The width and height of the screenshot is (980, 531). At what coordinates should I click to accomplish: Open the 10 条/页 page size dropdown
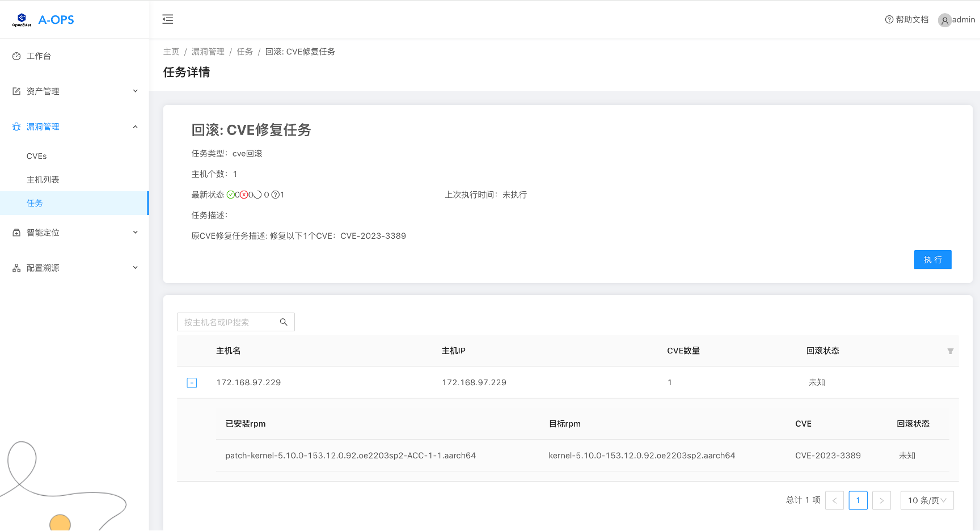point(927,500)
